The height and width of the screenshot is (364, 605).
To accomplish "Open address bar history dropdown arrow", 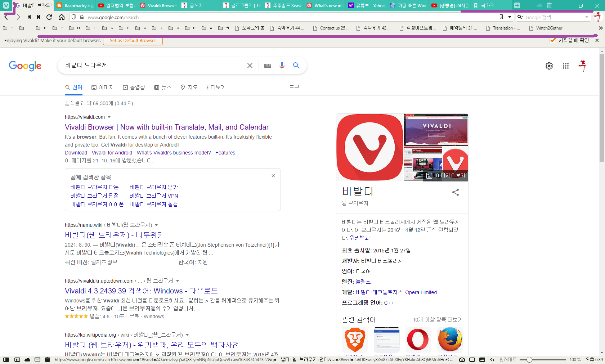I will click(x=510, y=17).
